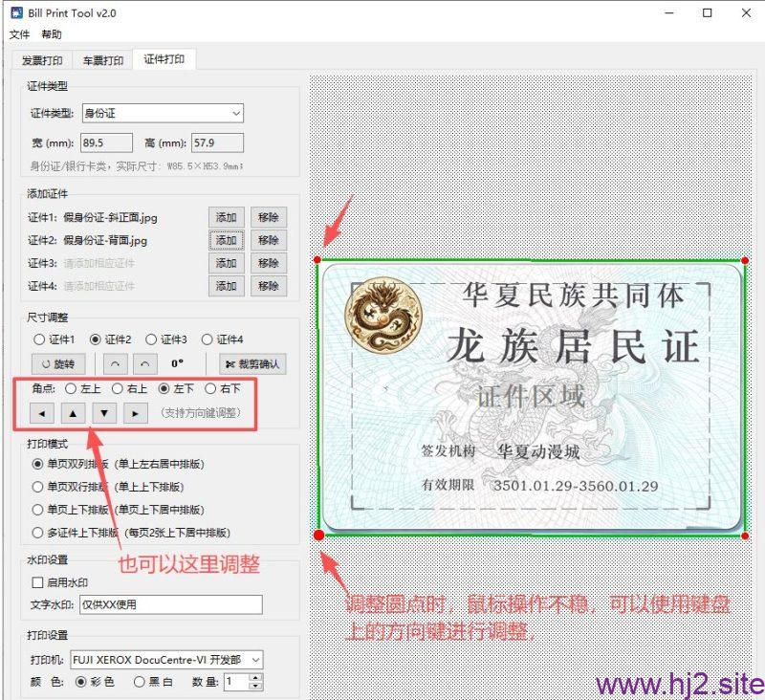Switch to the 车票打印 tab
This screenshot has width=765, height=700.
(103, 60)
